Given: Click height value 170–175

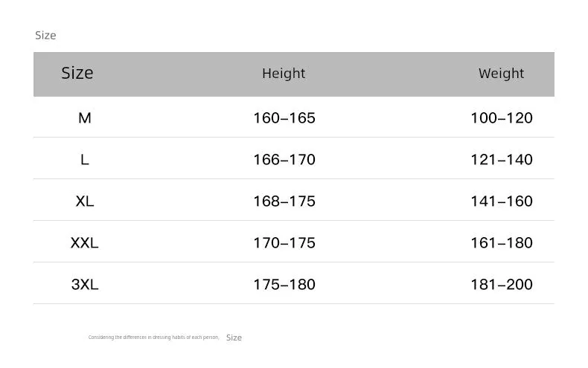Looking at the screenshot, I should tap(284, 243).
